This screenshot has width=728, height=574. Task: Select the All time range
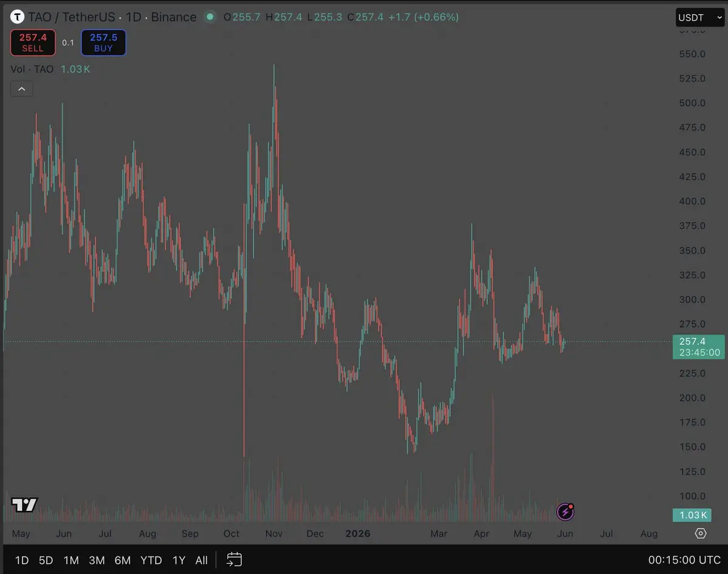pyautogui.click(x=201, y=560)
